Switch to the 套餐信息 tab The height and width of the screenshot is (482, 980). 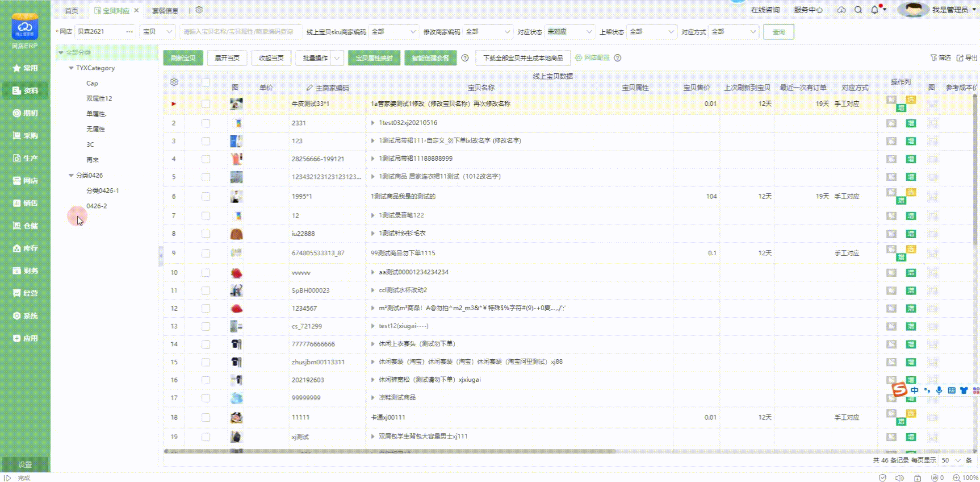pyautogui.click(x=165, y=10)
